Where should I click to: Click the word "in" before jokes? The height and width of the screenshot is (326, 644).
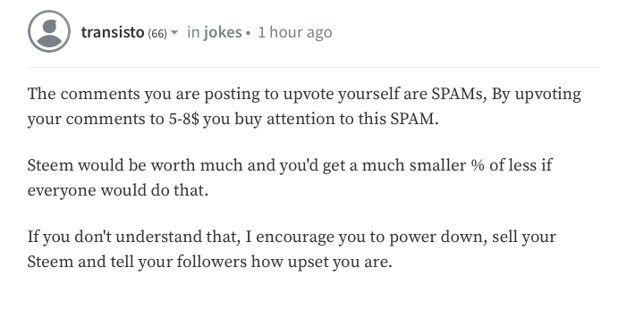click(x=193, y=32)
